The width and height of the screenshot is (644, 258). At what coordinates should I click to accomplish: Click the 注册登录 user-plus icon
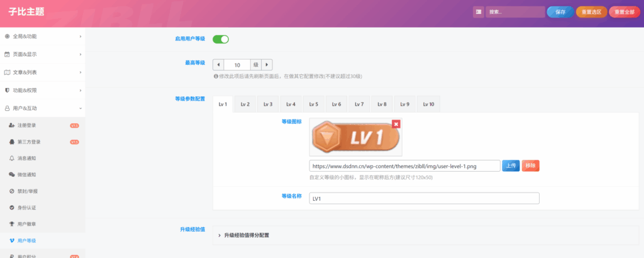pyautogui.click(x=12, y=125)
